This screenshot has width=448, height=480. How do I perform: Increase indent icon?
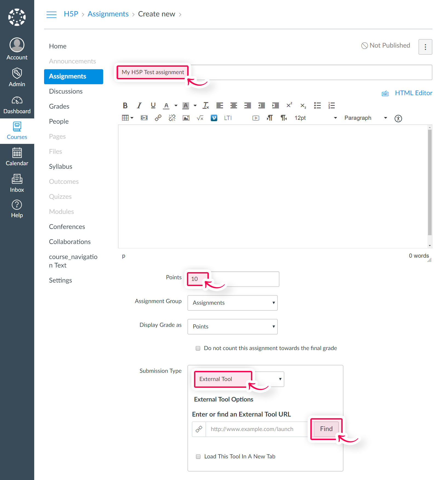[276, 106]
